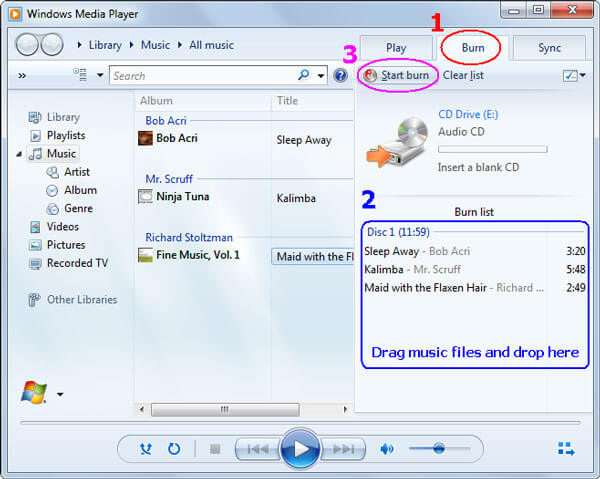Open the burn options checkmark dropdown
The width and height of the screenshot is (600, 479).
tap(574, 76)
